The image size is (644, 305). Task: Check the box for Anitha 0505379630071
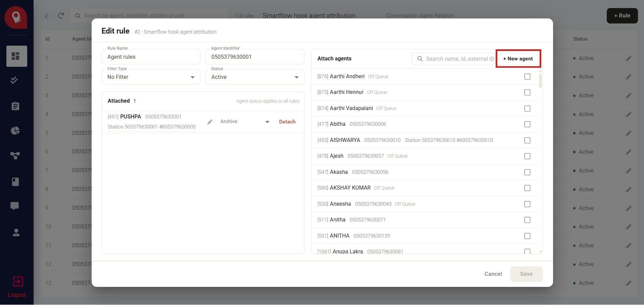(527, 220)
